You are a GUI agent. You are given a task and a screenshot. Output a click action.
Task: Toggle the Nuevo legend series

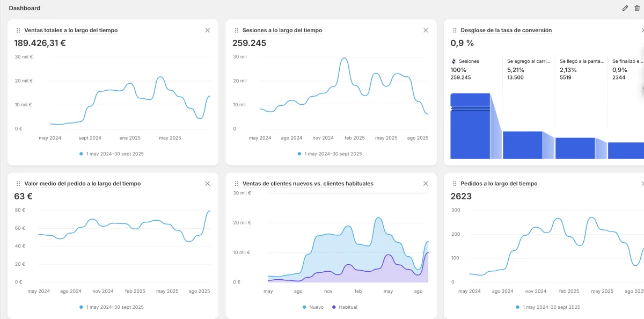tap(312, 307)
